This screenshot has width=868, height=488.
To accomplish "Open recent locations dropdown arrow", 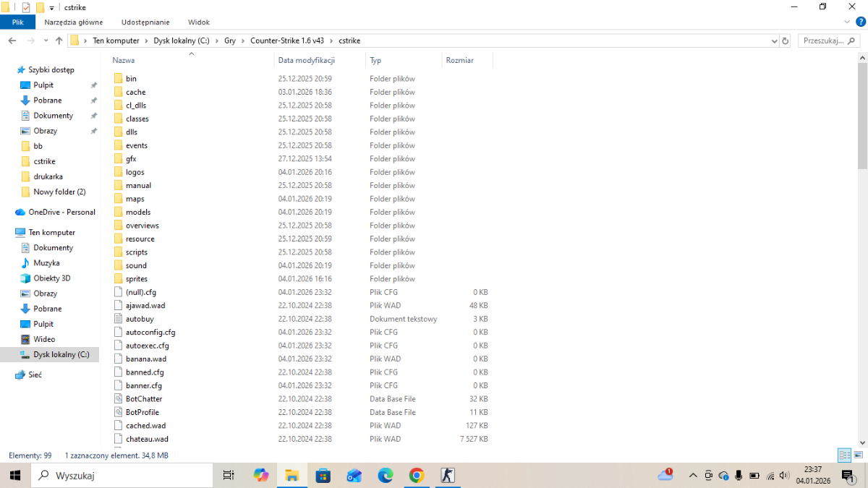I will click(45, 41).
